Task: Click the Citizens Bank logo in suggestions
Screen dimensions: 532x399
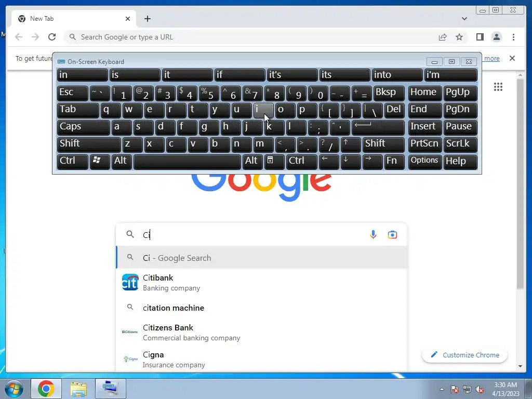Action: click(x=130, y=332)
